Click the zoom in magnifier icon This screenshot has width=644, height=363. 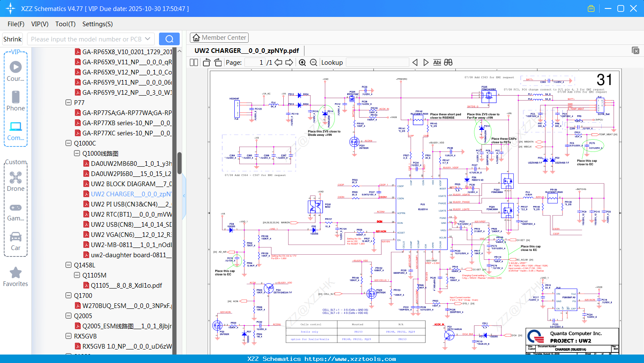pos(302,63)
